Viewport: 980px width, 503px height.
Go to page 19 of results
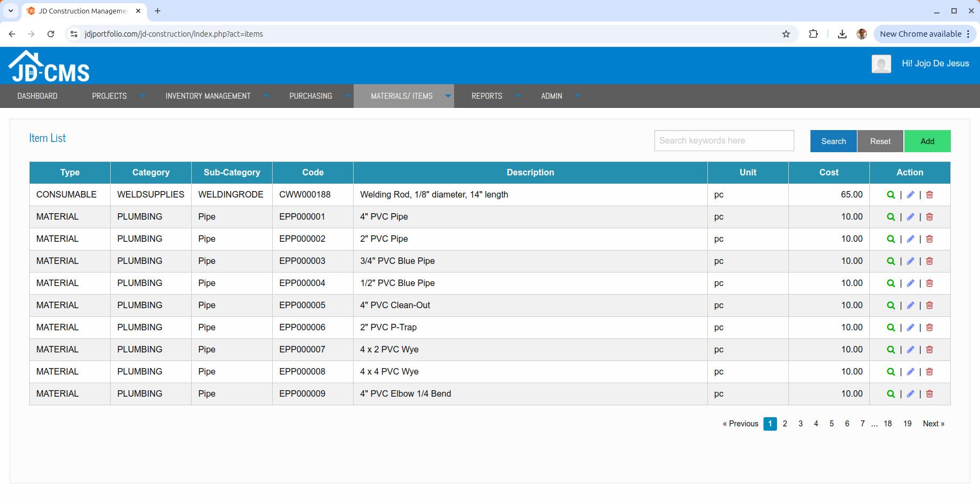coord(907,424)
